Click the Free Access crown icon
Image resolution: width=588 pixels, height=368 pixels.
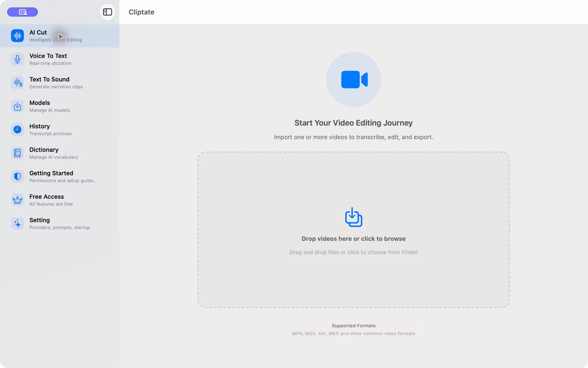pyautogui.click(x=17, y=200)
